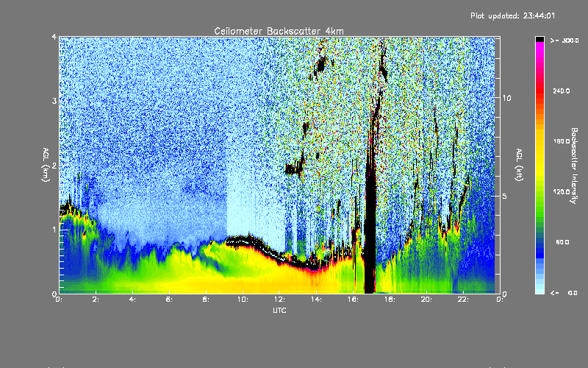This screenshot has width=588, height=368.
Task: Click the "4" tick on the km axis
Action: coord(54,38)
